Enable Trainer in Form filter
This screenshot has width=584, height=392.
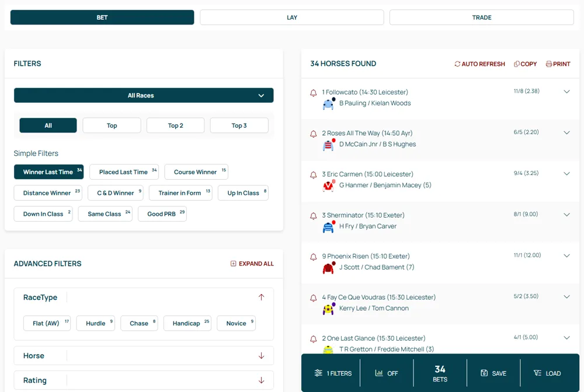pos(180,192)
